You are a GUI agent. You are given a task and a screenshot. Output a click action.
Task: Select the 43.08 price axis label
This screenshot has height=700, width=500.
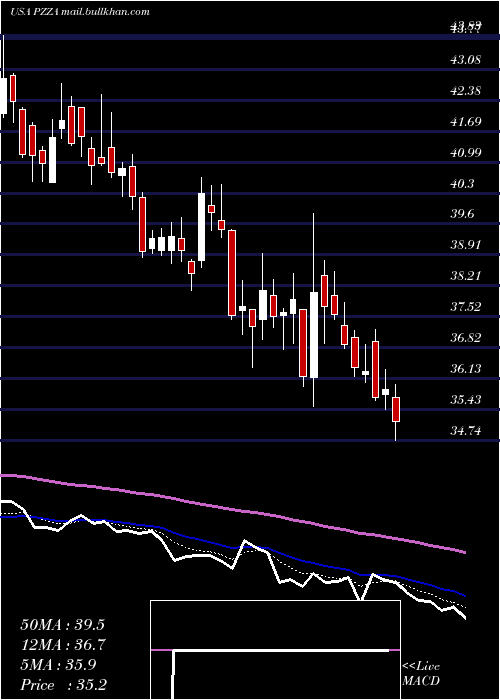[x=466, y=59]
